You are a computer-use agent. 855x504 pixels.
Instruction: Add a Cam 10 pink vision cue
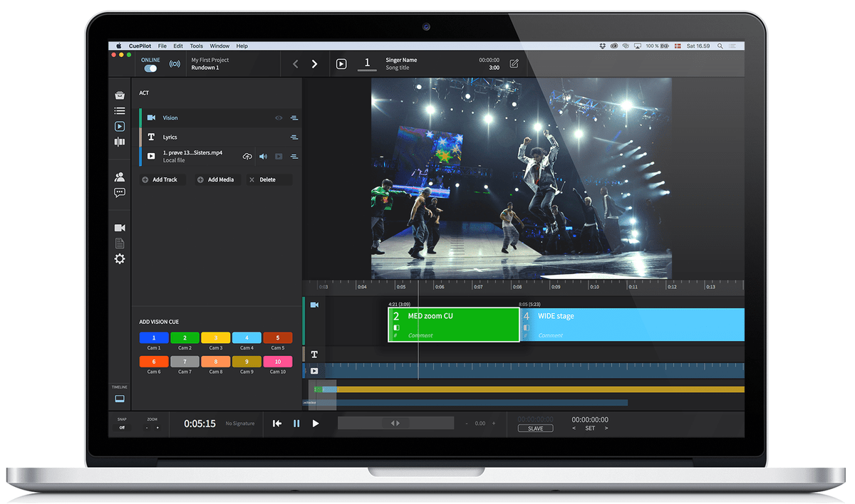(278, 362)
